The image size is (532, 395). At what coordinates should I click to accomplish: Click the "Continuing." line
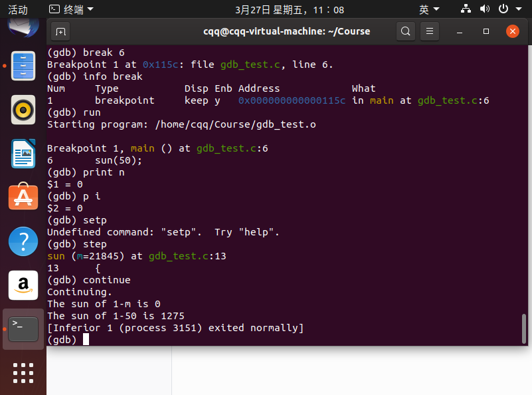[80, 292]
